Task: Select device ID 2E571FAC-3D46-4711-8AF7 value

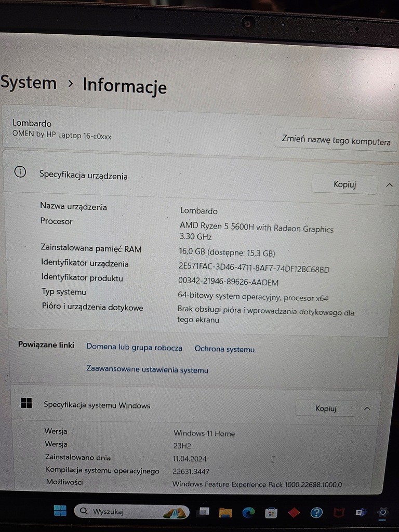Action: (254, 268)
